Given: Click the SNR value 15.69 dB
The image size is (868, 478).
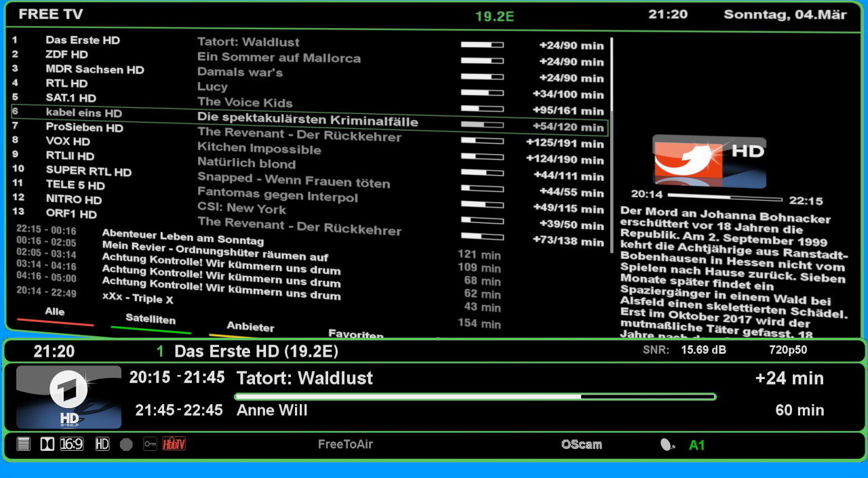Looking at the screenshot, I should (x=703, y=350).
